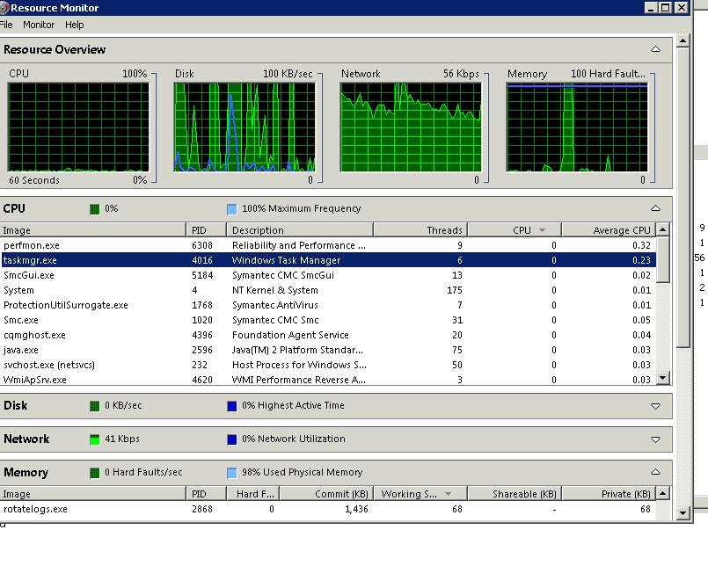Click the Network section header title
Screen dimensions: 708x588
pyautogui.click(x=26, y=439)
